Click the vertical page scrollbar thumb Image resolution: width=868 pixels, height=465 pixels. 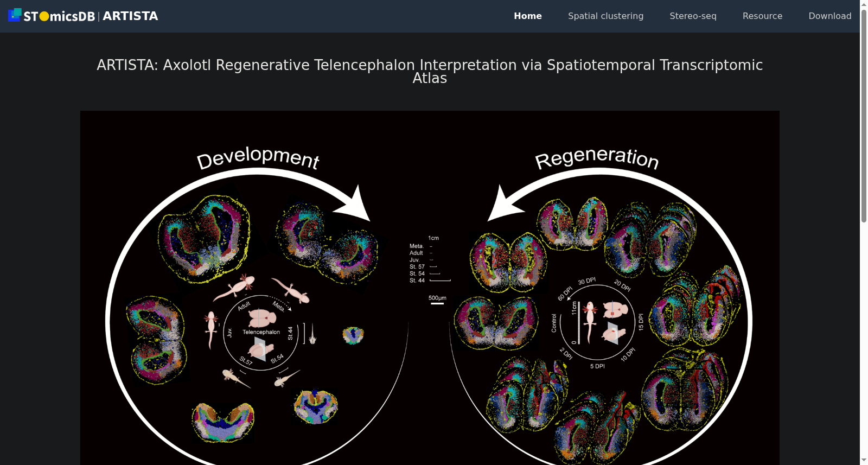[864, 116]
